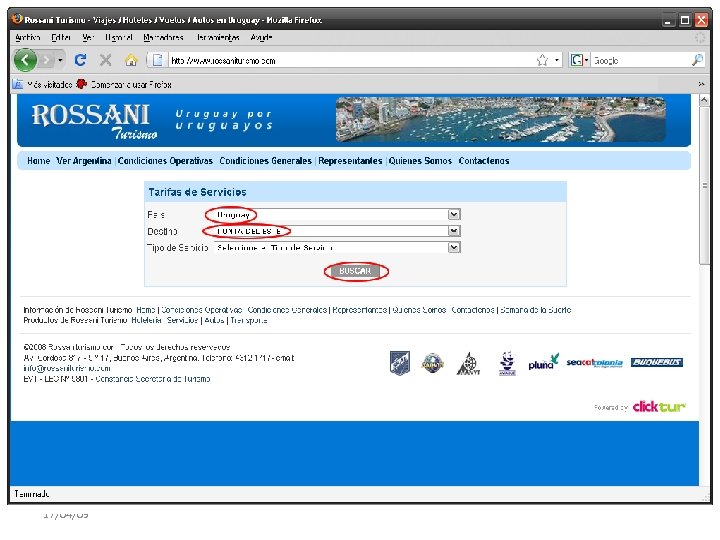Click the activity throbber icon in menu bar
Screen dimensions: 720x540
tap(700, 38)
